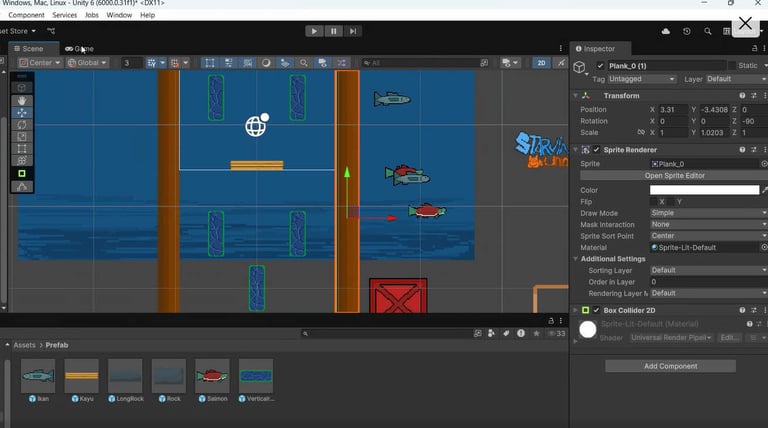Toggle the 2D scene view mode

[541, 63]
